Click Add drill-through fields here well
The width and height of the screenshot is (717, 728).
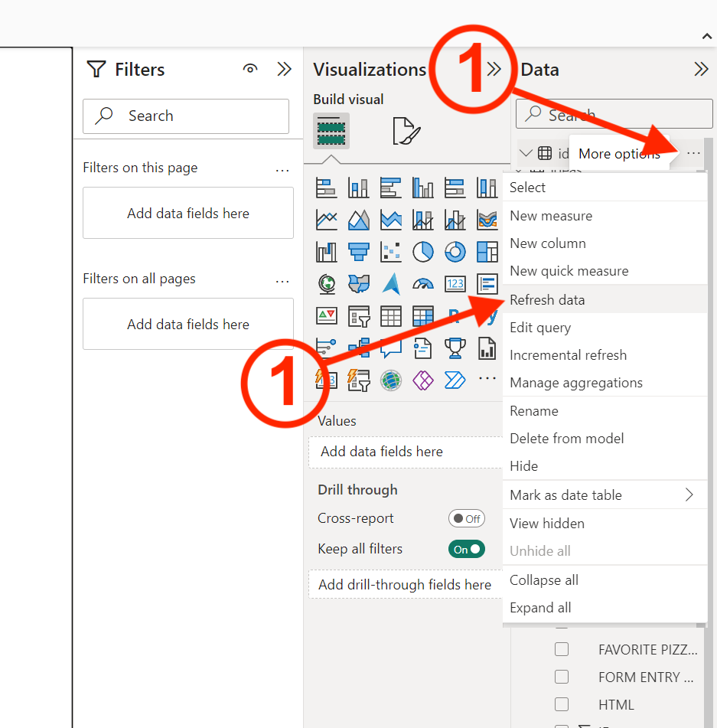405,585
